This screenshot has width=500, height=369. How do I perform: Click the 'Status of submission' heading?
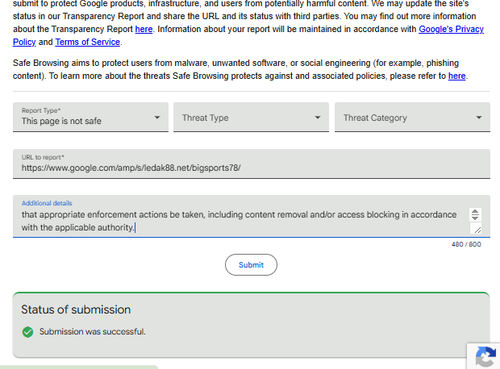tap(76, 310)
